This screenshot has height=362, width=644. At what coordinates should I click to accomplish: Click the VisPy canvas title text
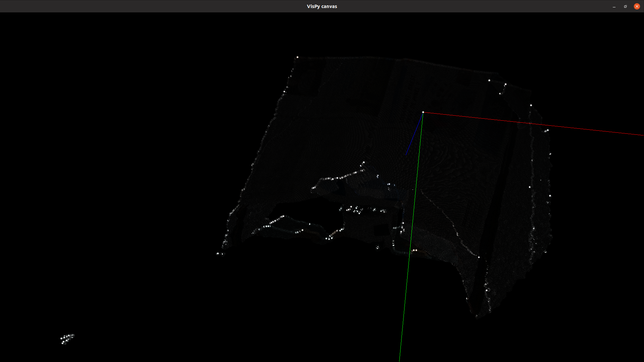[x=322, y=6]
